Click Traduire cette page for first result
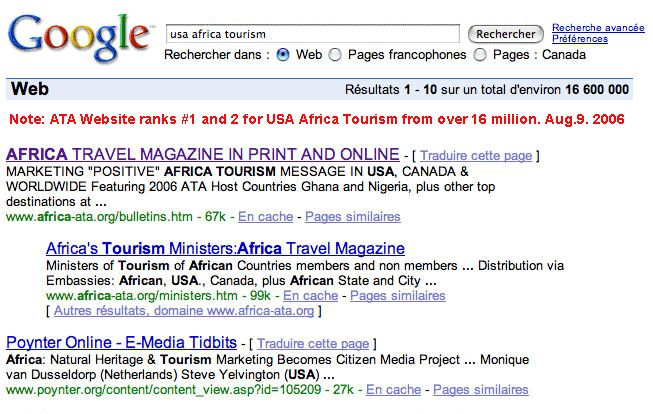 click(477, 156)
